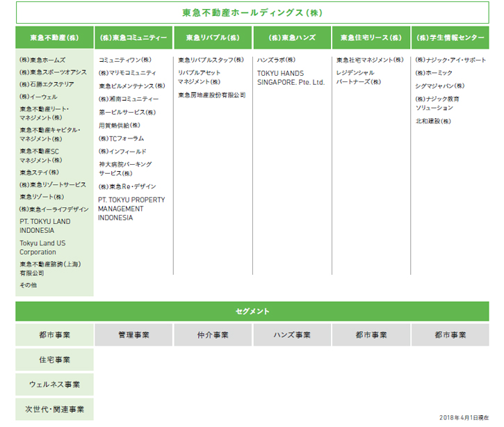Select the (株)東急ハンズ header
Image resolution: width=504 pixels, height=427 pixels.
point(292,38)
